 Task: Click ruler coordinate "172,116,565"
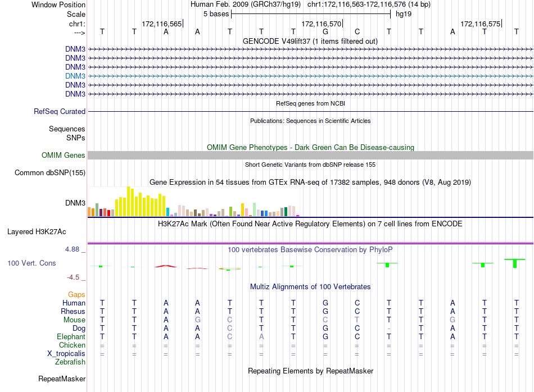(162, 24)
